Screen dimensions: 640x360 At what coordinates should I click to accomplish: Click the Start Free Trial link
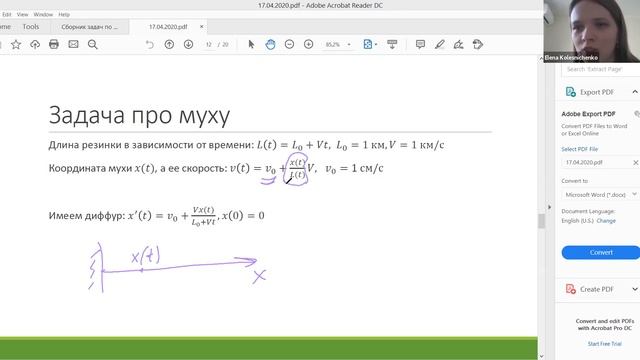click(604, 344)
